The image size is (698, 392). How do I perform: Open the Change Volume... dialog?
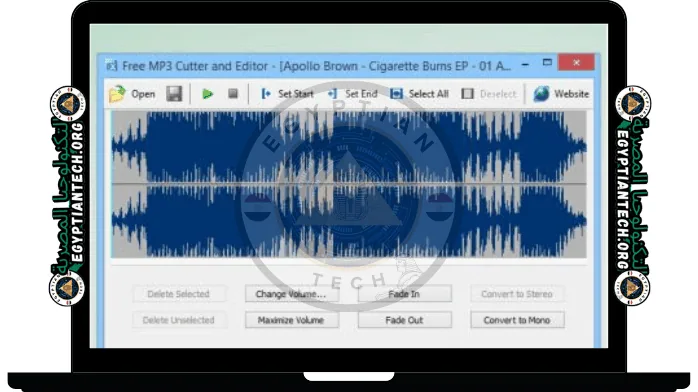point(292,294)
